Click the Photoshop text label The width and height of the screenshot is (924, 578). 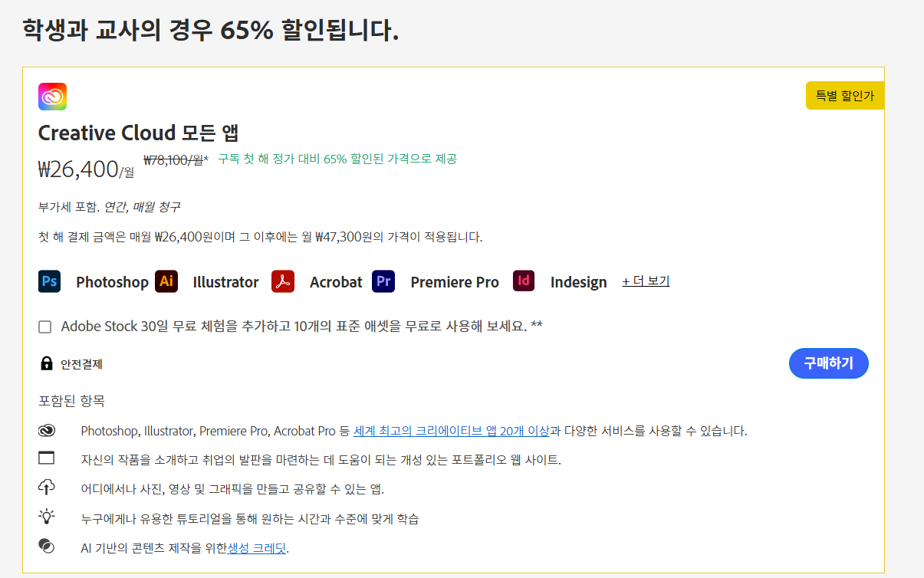click(x=112, y=282)
